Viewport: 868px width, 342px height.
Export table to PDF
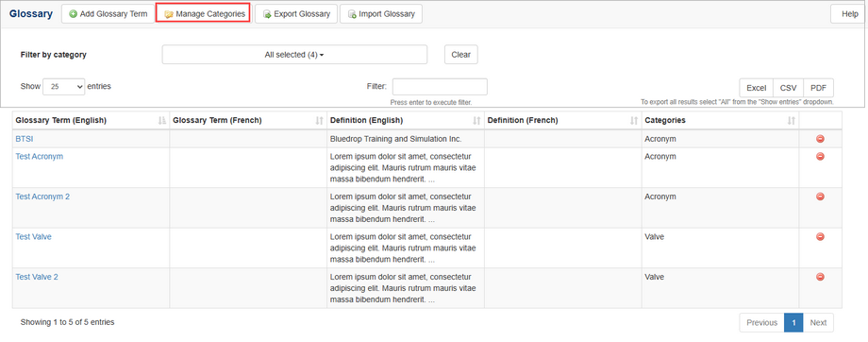818,88
